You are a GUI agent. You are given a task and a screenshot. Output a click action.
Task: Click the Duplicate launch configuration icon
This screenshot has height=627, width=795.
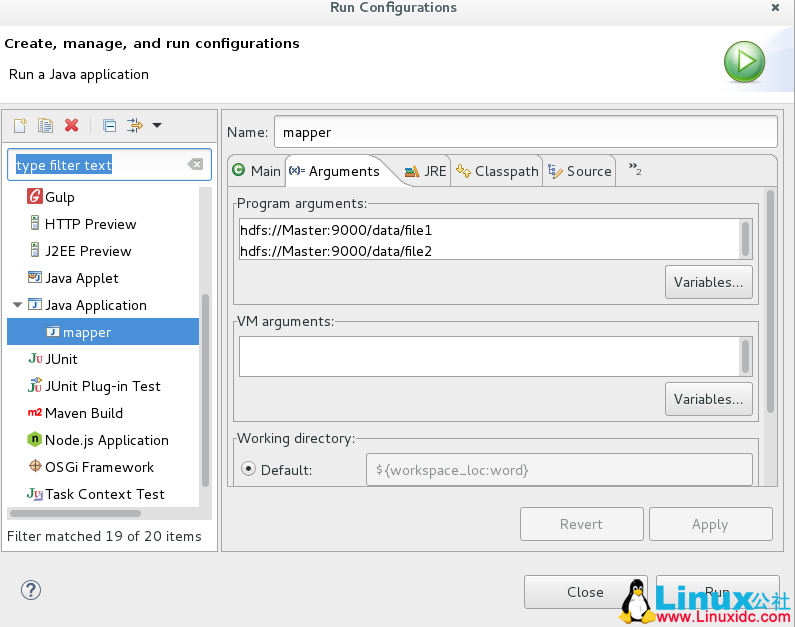coord(45,125)
